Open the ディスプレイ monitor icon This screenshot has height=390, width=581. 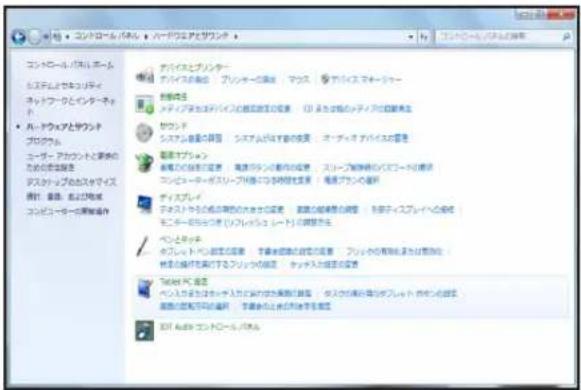click(145, 204)
